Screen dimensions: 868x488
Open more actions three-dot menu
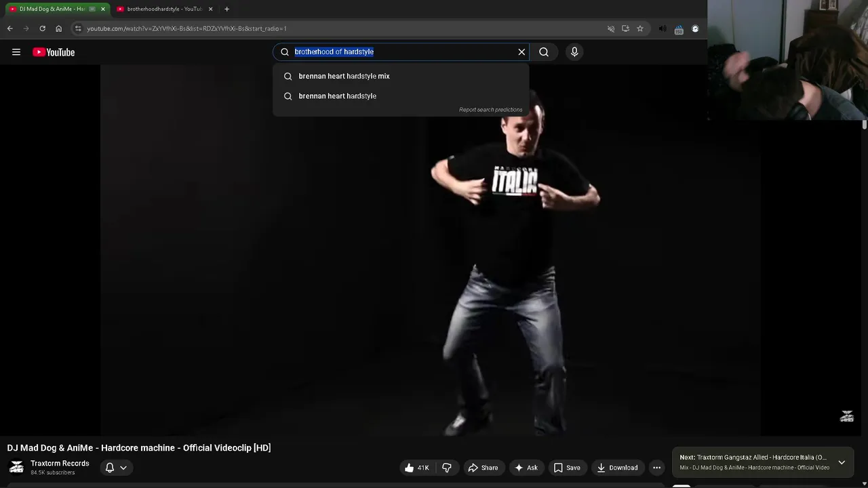pyautogui.click(x=656, y=468)
